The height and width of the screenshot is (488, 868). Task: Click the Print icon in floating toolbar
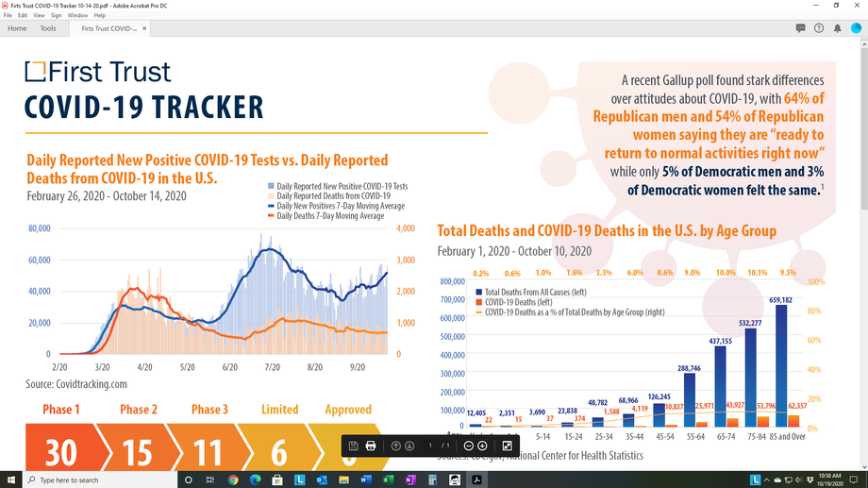(x=371, y=446)
